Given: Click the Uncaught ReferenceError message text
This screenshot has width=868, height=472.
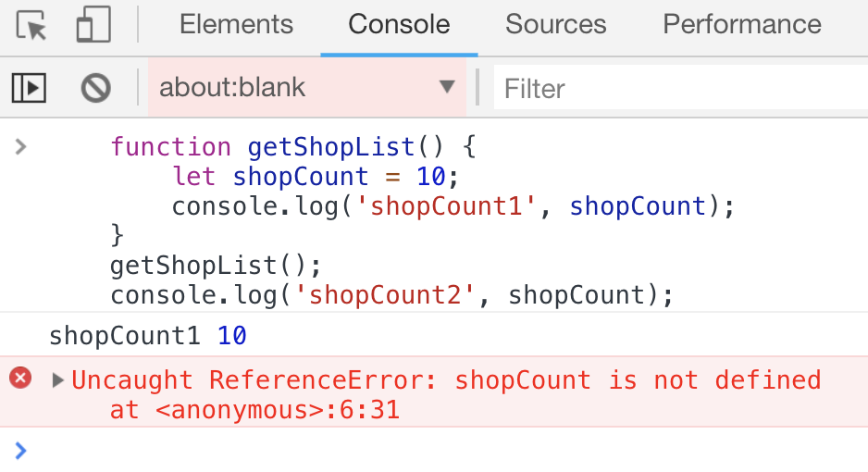Looking at the screenshot, I should (x=446, y=379).
